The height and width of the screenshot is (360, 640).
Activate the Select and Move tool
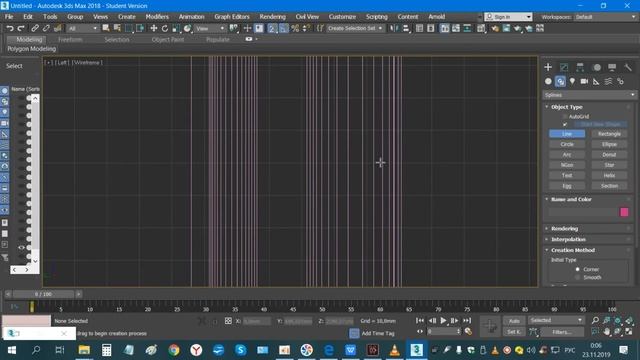coord(153,28)
